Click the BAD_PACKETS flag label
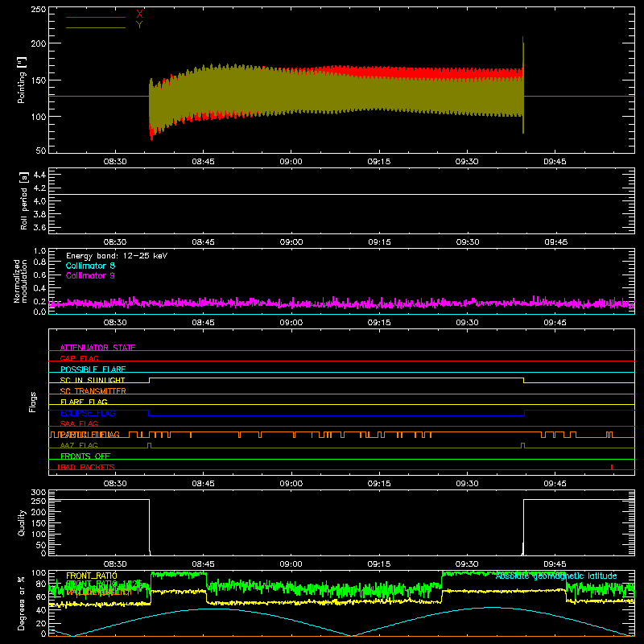This screenshot has height=644, width=644. (x=87, y=467)
